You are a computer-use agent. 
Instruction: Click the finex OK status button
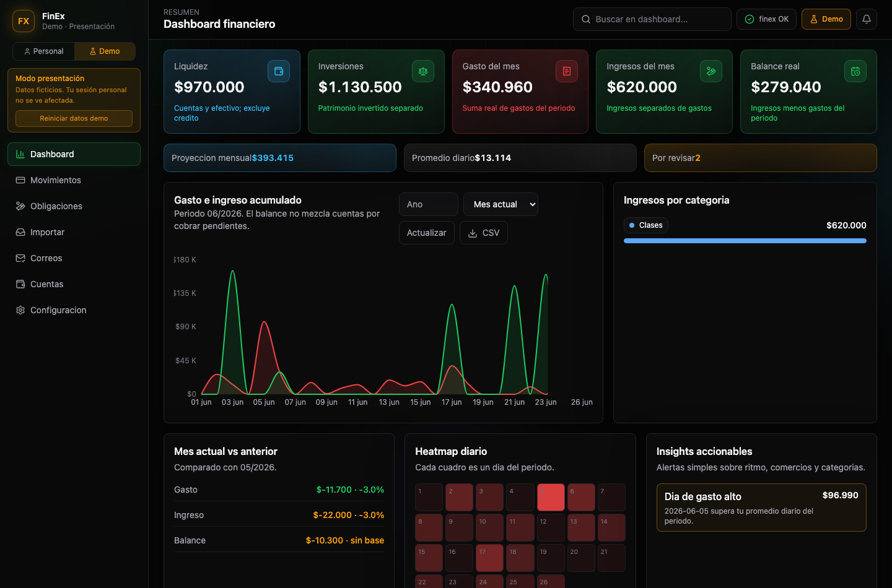click(x=766, y=19)
